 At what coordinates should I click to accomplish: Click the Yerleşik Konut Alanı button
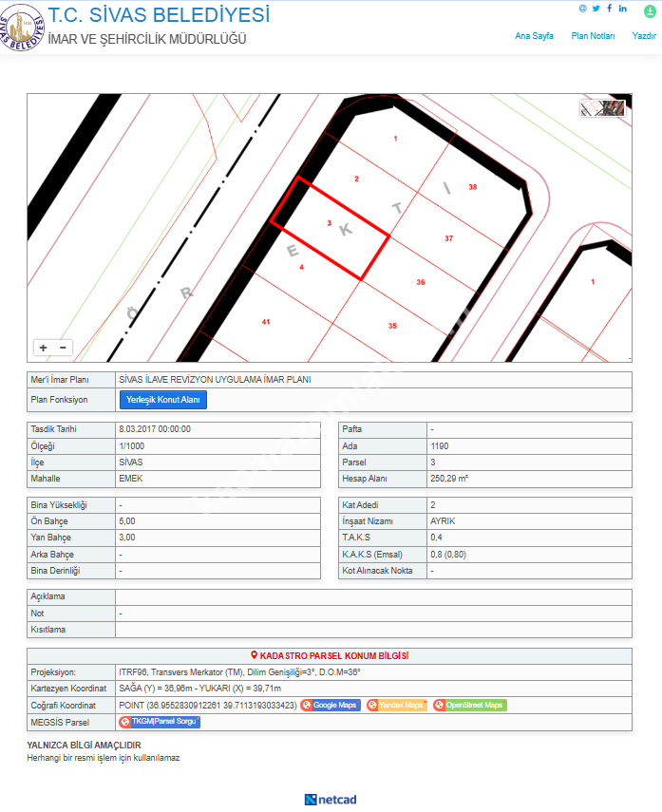tap(162, 400)
